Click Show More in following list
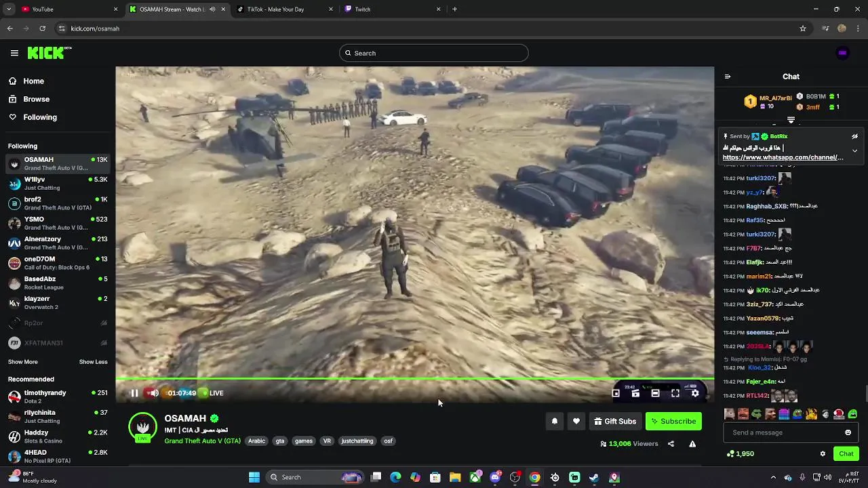868x488 pixels. tap(23, 362)
